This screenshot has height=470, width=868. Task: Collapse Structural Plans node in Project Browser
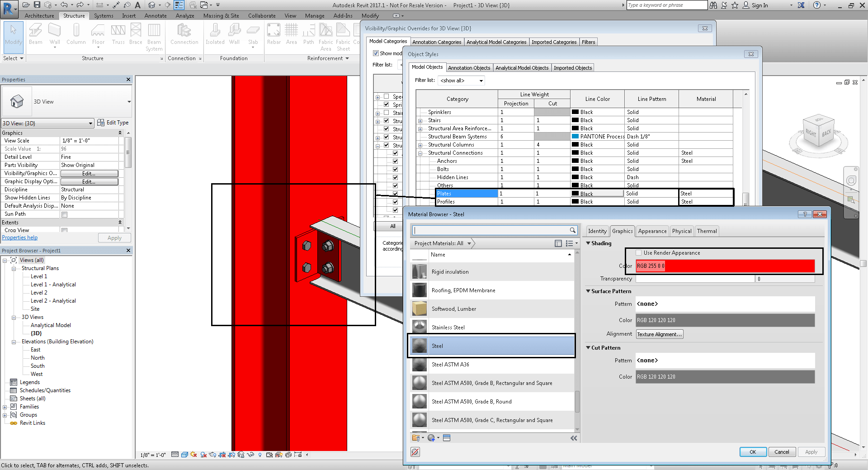coord(14,268)
